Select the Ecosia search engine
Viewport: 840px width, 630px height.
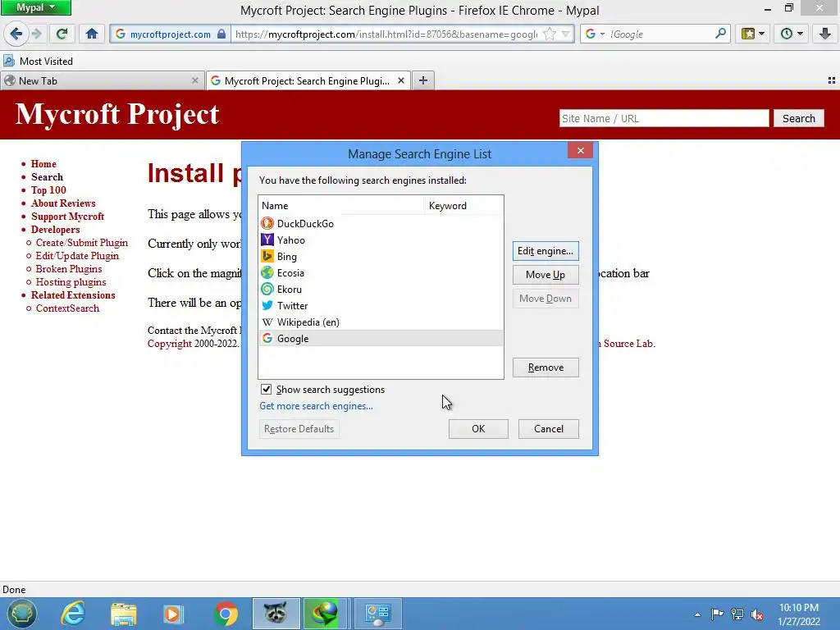(381, 272)
